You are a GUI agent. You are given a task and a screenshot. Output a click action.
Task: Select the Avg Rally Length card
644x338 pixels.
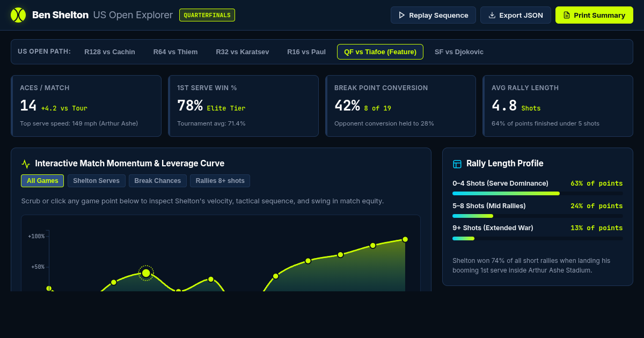point(558,106)
